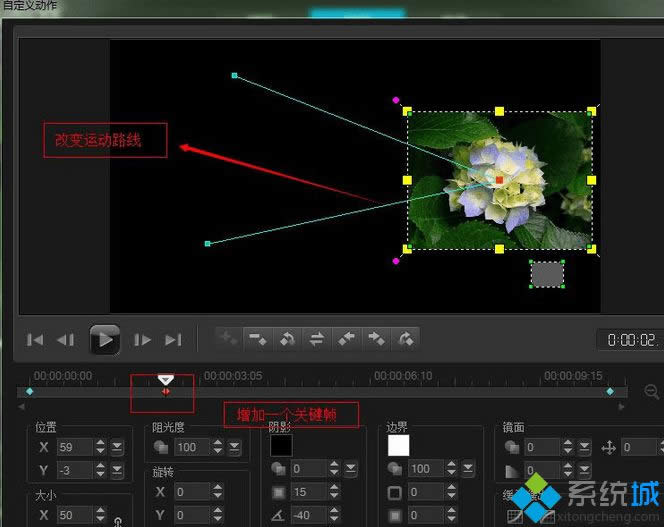Screen dimensions: 664x527
Task: Select the first keyframe diamond on timeline
Action: click(x=29, y=392)
